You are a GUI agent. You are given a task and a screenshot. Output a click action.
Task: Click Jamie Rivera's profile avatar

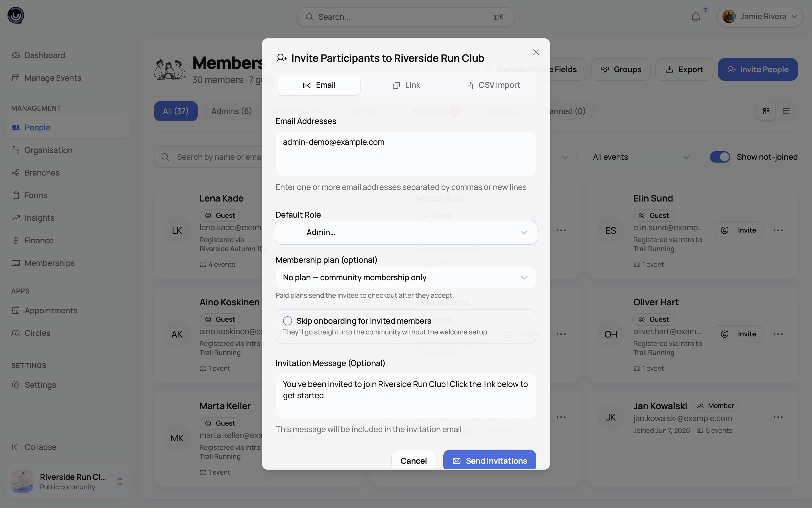tap(729, 16)
